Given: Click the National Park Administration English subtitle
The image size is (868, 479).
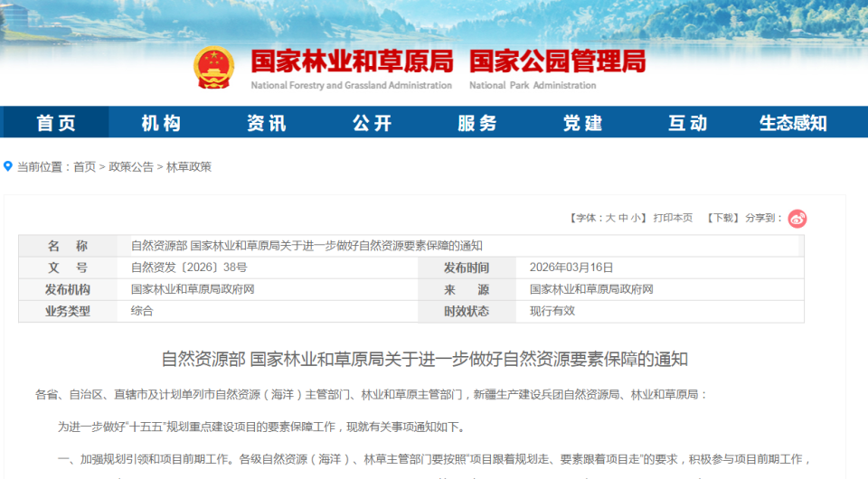Looking at the screenshot, I should tap(533, 85).
